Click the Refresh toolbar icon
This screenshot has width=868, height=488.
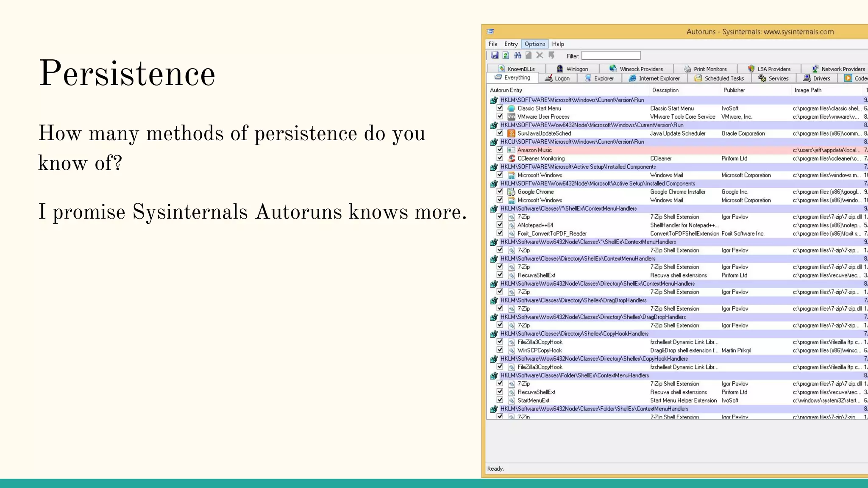(506, 55)
